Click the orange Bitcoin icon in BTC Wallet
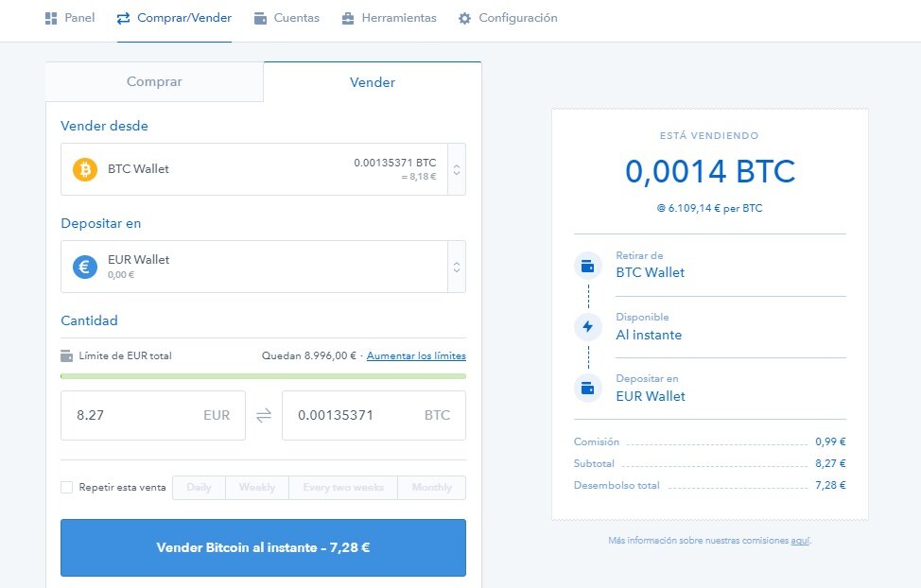 point(85,170)
